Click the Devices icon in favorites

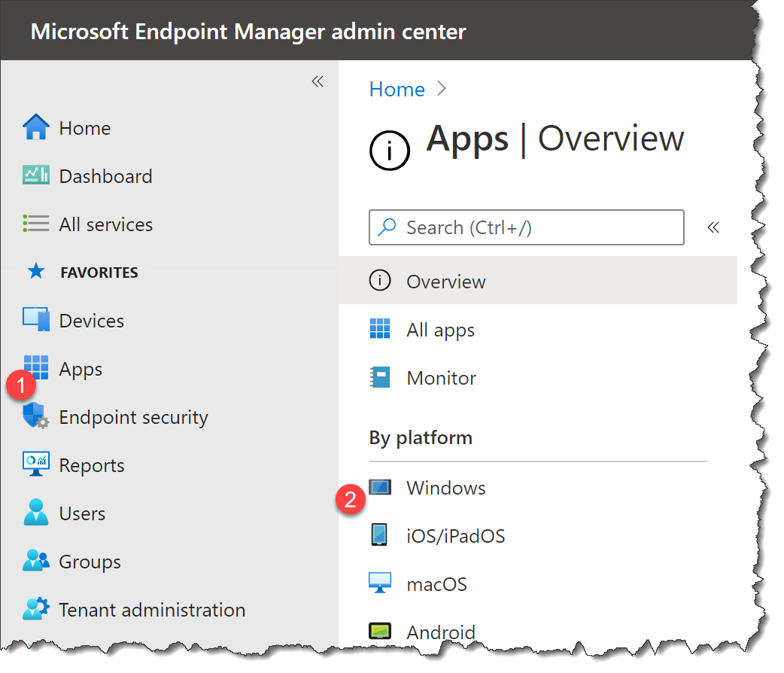tap(36, 321)
